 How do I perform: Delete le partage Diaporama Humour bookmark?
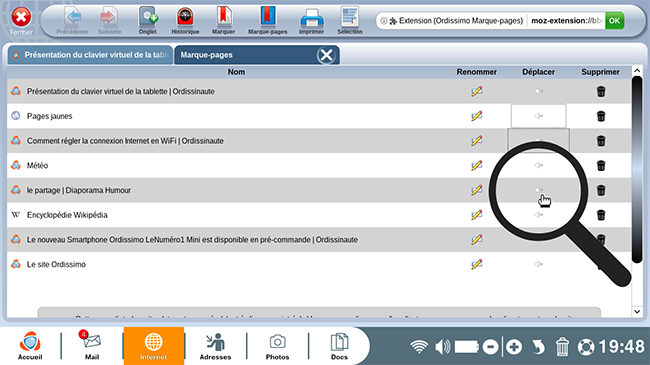pos(601,190)
